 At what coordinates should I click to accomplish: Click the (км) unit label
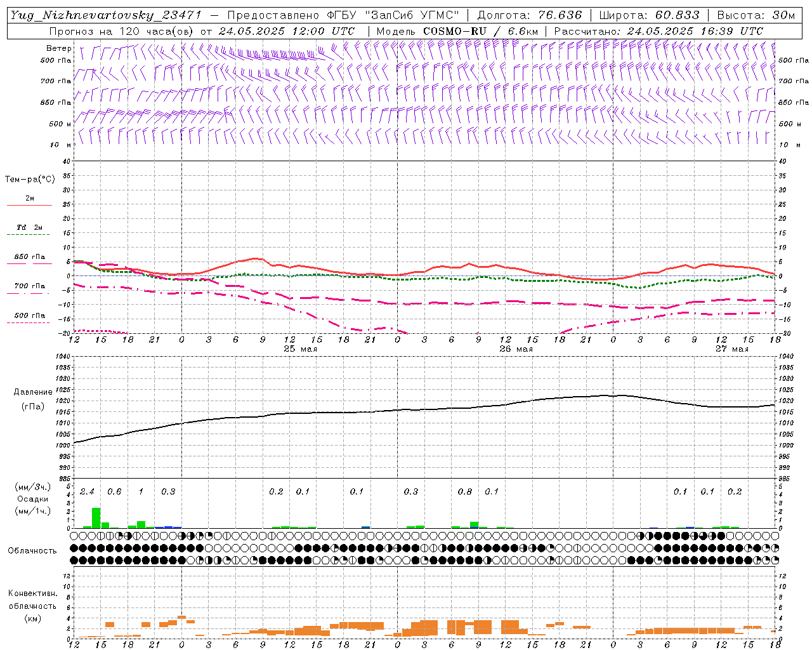[x=32, y=618]
